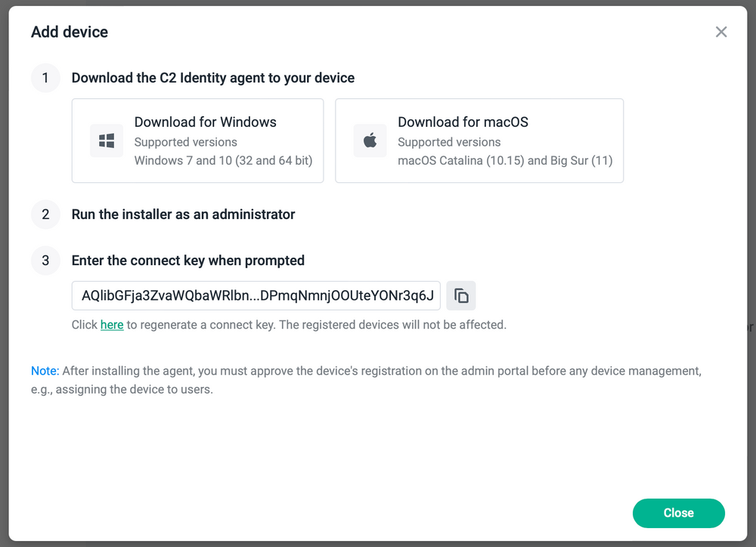Click the Note: label in blue
756x547 pixels.
coord(45,370)
